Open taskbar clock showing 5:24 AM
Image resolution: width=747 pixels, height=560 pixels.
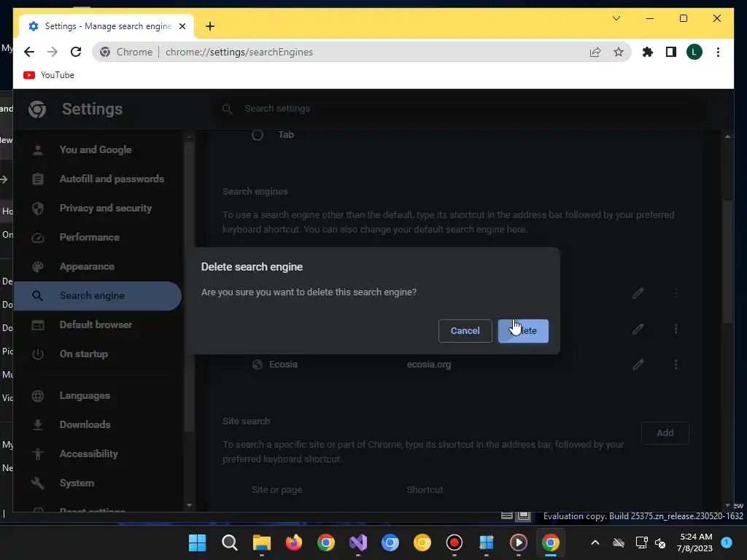click(x=695, y=542)
